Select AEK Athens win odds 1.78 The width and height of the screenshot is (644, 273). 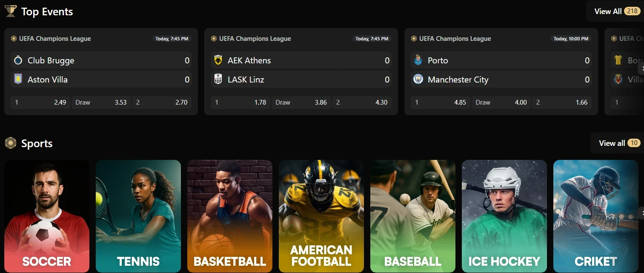(x=240, y=102)
